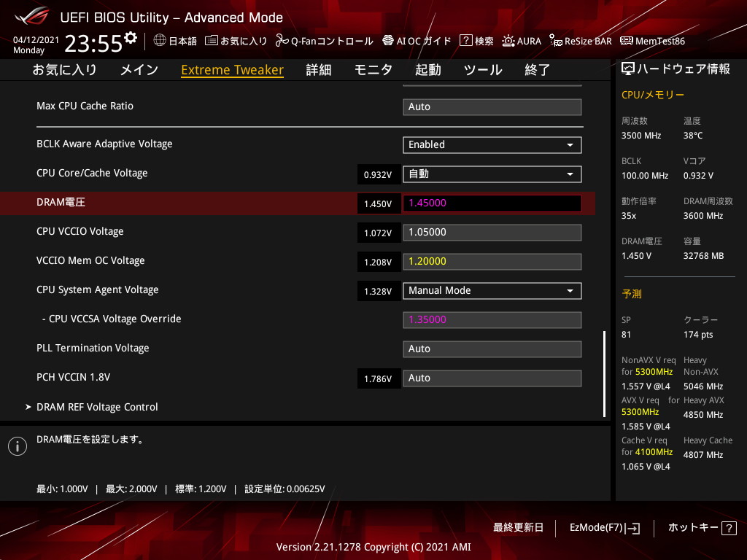Select the DRAM電圧 row label
747x560 pixels.
pyautogui.click(x=61, y=203)
